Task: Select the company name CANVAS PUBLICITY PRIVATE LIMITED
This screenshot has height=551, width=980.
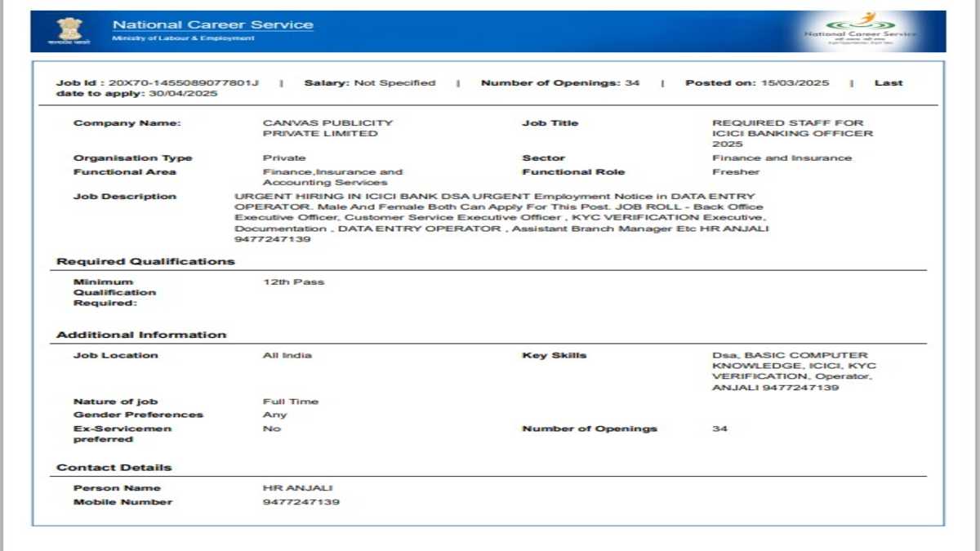Action: (328, 128)
